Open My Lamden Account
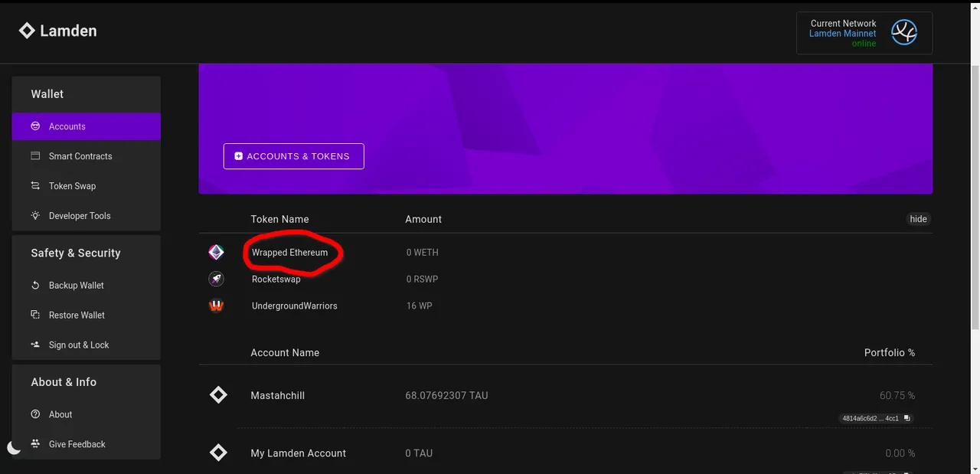980x474 pixels. [299, 453]
